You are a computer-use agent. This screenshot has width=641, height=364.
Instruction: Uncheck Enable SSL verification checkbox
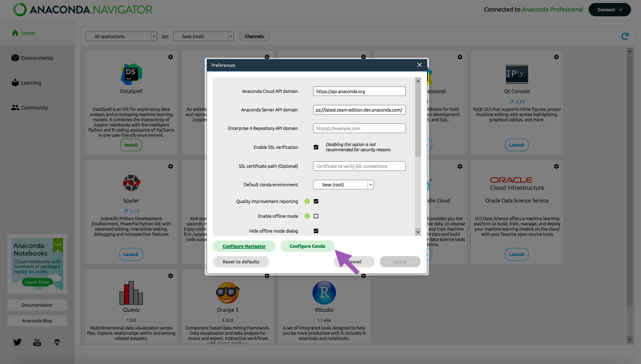(316, 147)
